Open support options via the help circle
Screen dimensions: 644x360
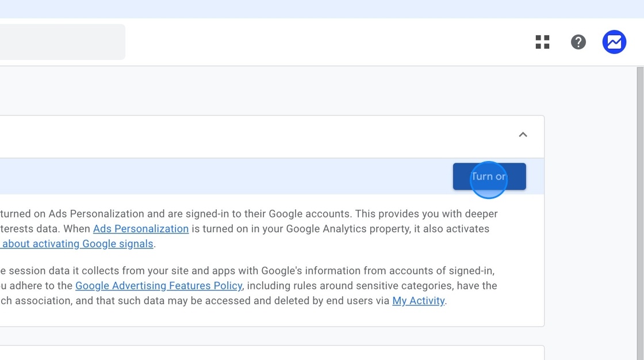point(578,42)
